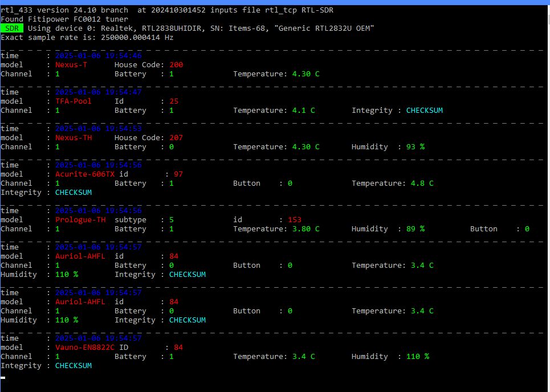Screen dimensions: 550x392
Task: Click the 19:54:46 timestamp
Action: click(98, 56)
